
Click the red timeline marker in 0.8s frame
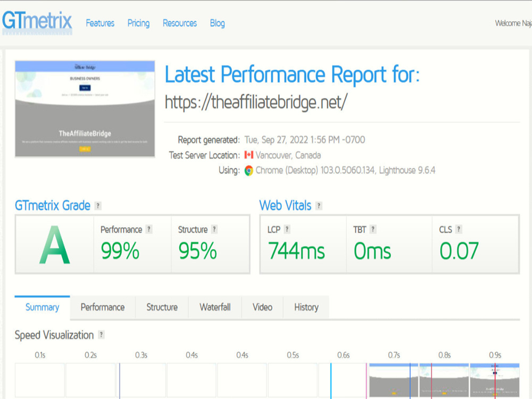tap(431, 381)
